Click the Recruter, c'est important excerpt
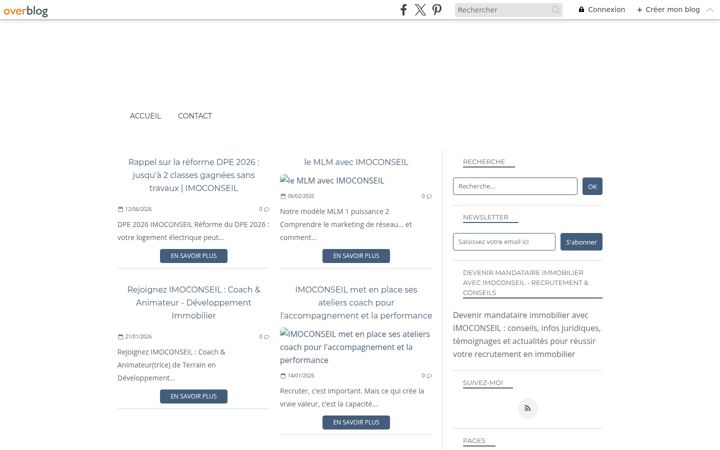This screenshot has height=450, width=720. [x=352, y=398]
